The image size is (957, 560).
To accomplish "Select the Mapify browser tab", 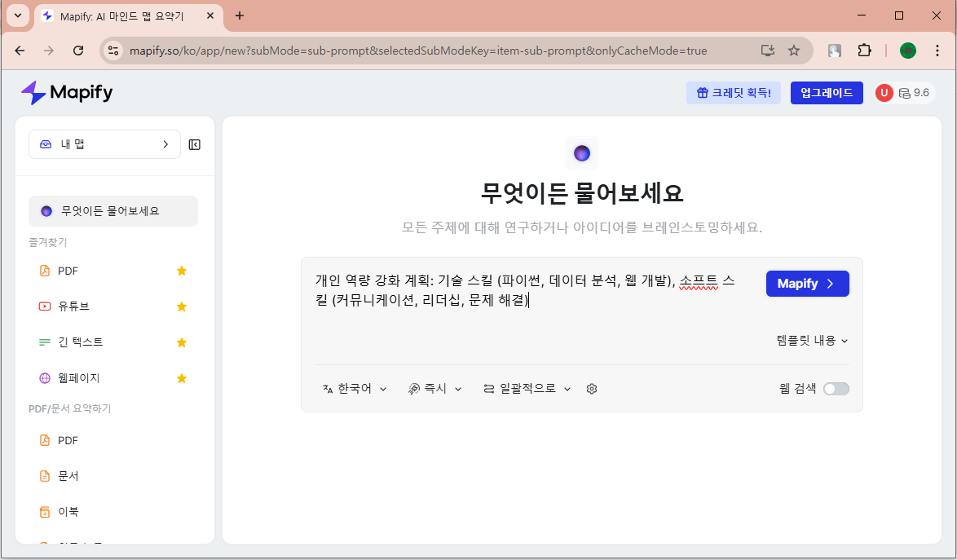I will [129, 16].
